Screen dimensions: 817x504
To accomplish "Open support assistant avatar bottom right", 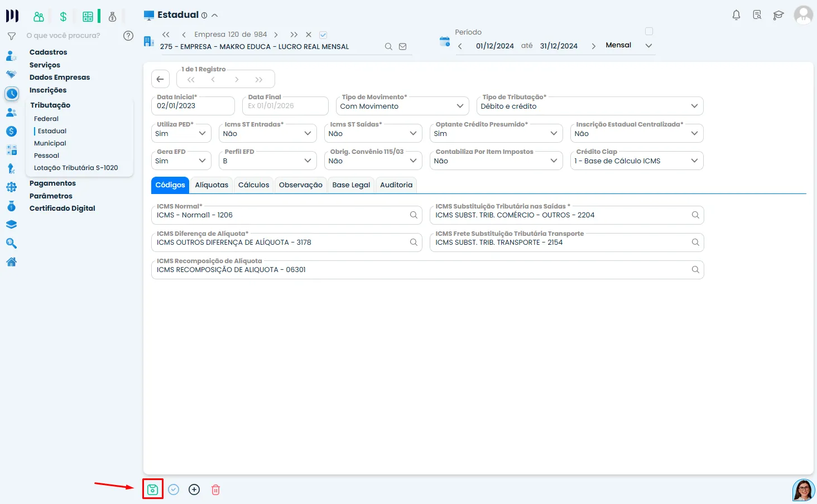I will tap(804, 490).
